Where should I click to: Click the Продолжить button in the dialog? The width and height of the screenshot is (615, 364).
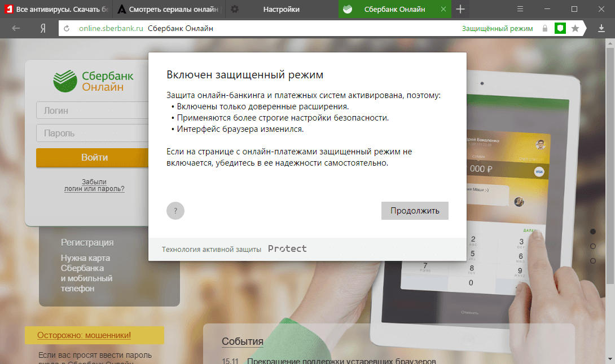click(x=415, y=211)
